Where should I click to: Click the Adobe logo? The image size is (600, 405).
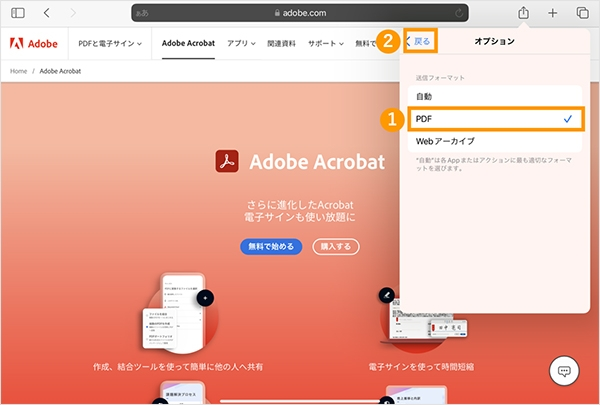(x=34, y=43)
